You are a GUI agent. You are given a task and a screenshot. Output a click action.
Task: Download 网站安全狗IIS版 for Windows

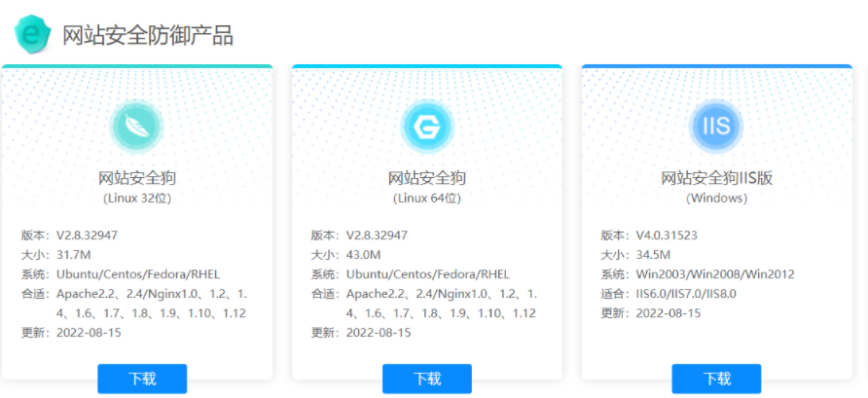[716, 379]
